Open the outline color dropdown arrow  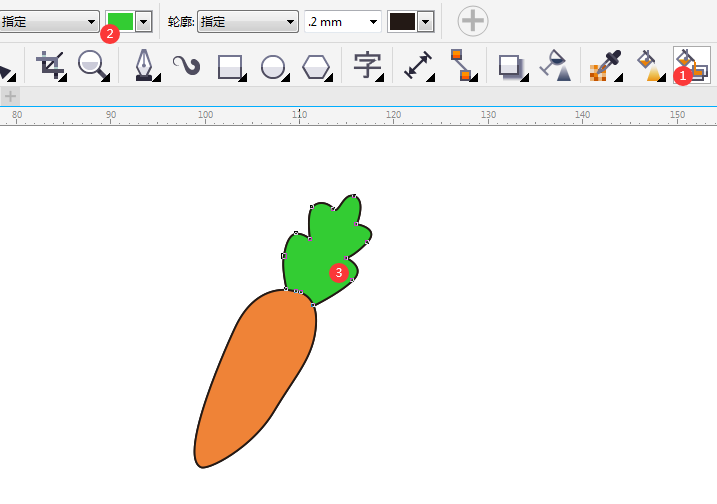pyautogui.click(x=427, y=21)
